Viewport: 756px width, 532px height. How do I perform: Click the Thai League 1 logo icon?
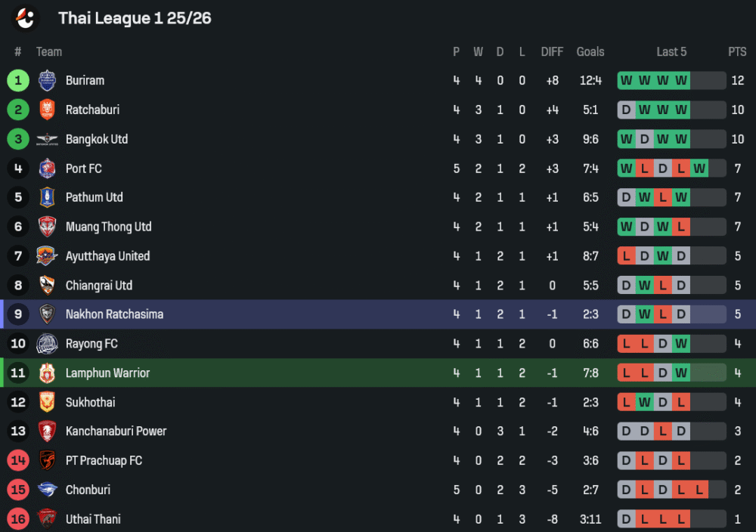click(25, 18)
